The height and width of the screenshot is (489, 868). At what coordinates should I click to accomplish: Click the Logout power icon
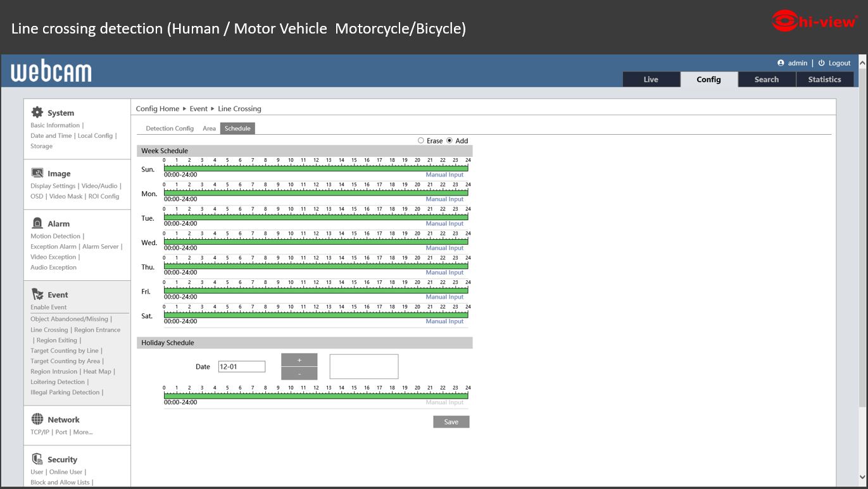click(821, 63)
